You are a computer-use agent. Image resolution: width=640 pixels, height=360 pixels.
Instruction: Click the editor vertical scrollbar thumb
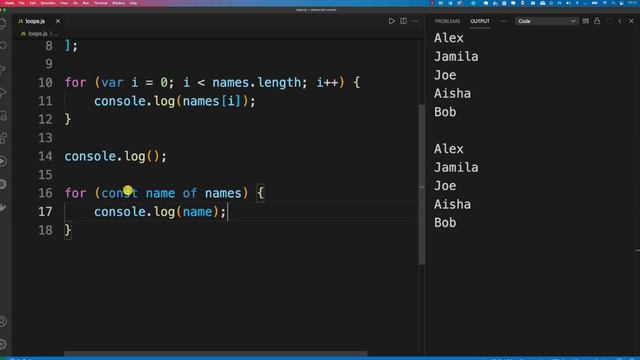coord(421,184)
